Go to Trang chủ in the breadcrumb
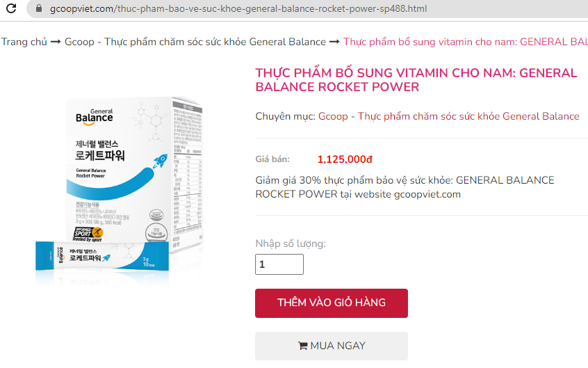This screenshot has height=368, width=588. pos(24,42)
